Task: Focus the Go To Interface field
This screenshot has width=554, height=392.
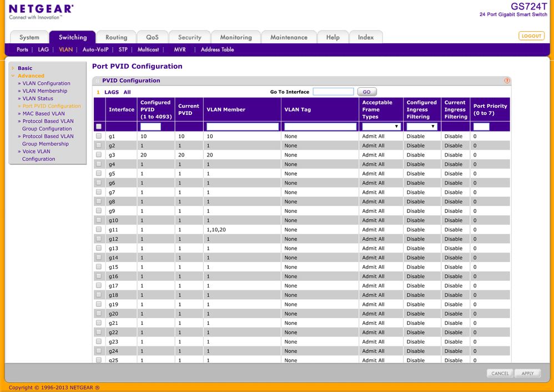Action: (333, 92)
